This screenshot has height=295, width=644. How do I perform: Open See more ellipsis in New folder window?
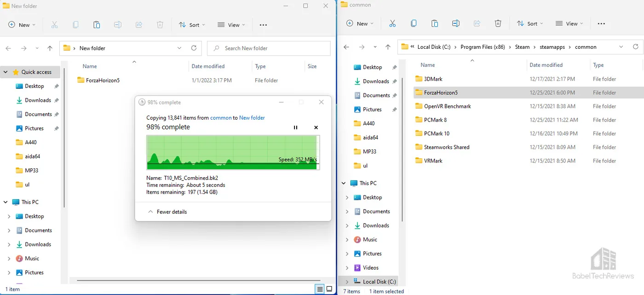[263, 25]
